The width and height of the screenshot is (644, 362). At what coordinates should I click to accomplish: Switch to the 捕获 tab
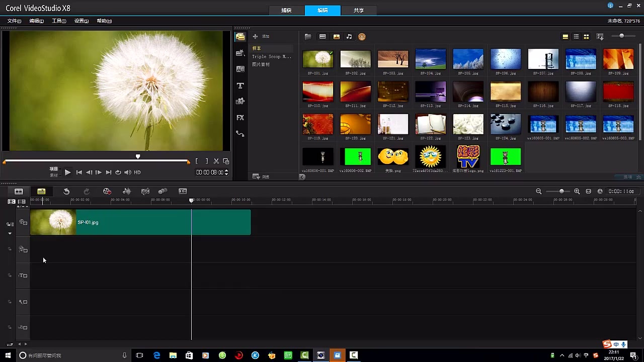point(286,10)
